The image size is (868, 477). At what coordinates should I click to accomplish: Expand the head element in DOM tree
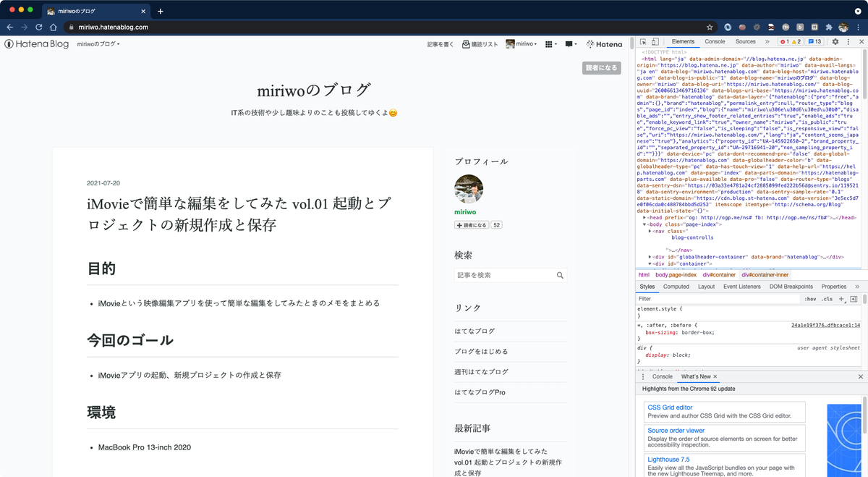(x=644, y=217)
